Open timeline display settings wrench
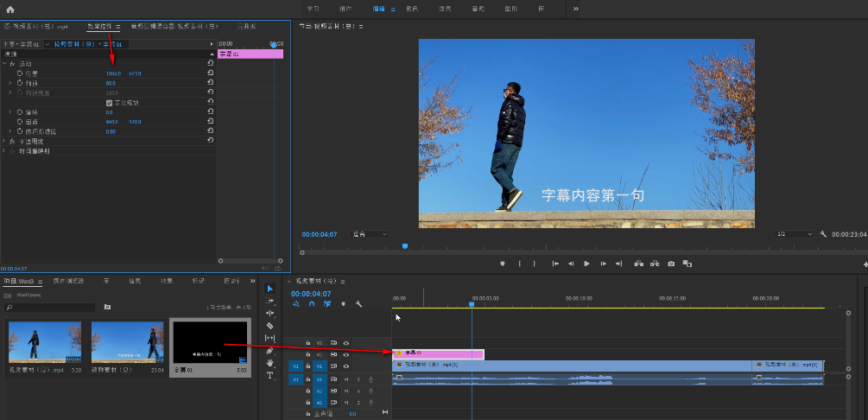 358,304
